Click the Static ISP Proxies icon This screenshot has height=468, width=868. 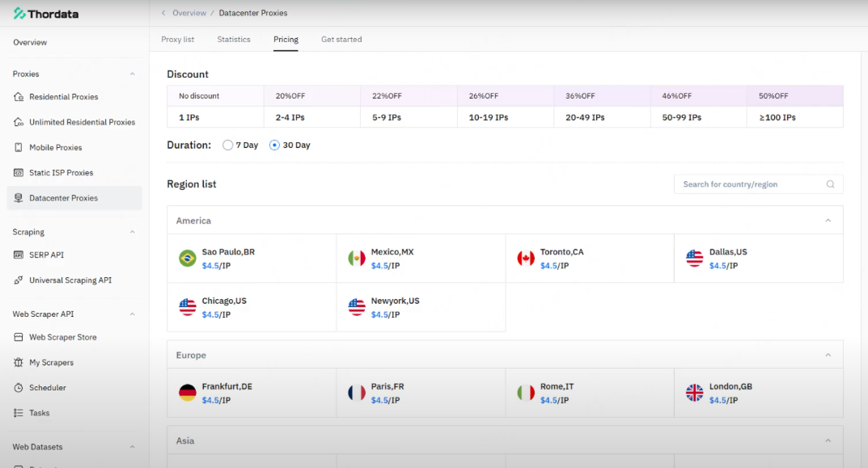point(19,173)
